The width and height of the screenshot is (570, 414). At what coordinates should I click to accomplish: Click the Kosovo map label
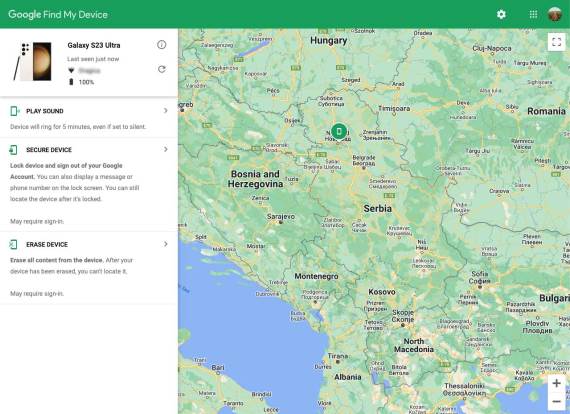[382, 292]
